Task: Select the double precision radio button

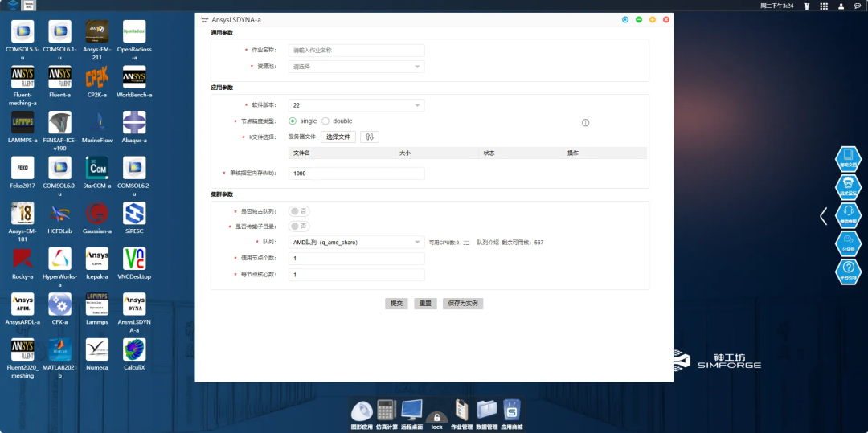Action: [325, 121]
